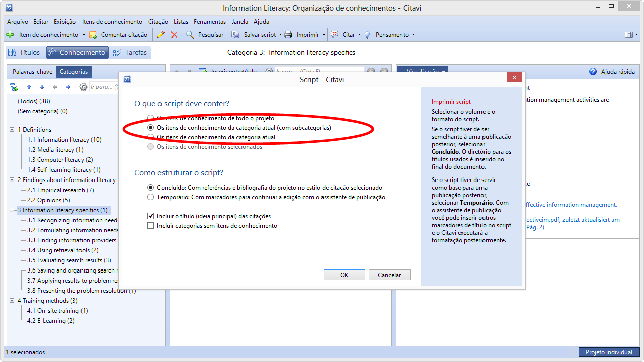
Task: Click the Citavi logo in main title bar
Action: (x=9, y=8)
